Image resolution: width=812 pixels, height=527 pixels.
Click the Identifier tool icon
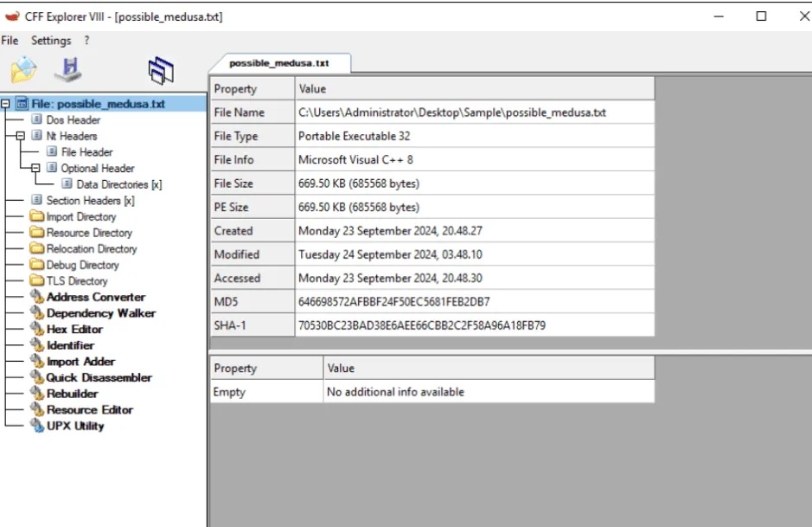pyautogui.click(x=37, y=344)
